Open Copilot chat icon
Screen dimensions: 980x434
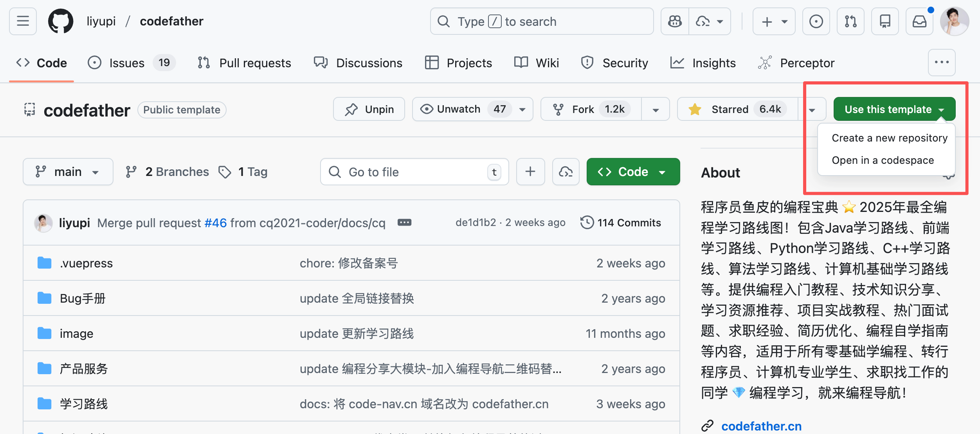pyautogui.click(x=675, y=21)
